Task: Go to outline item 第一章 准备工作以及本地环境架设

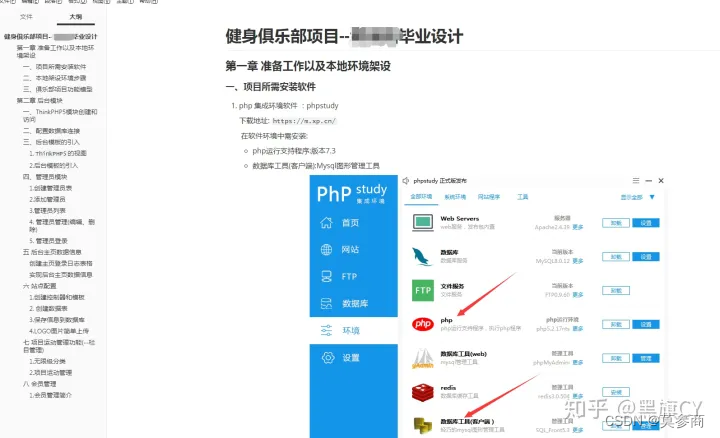Action: pyautogui.click(x=55, y=51)
